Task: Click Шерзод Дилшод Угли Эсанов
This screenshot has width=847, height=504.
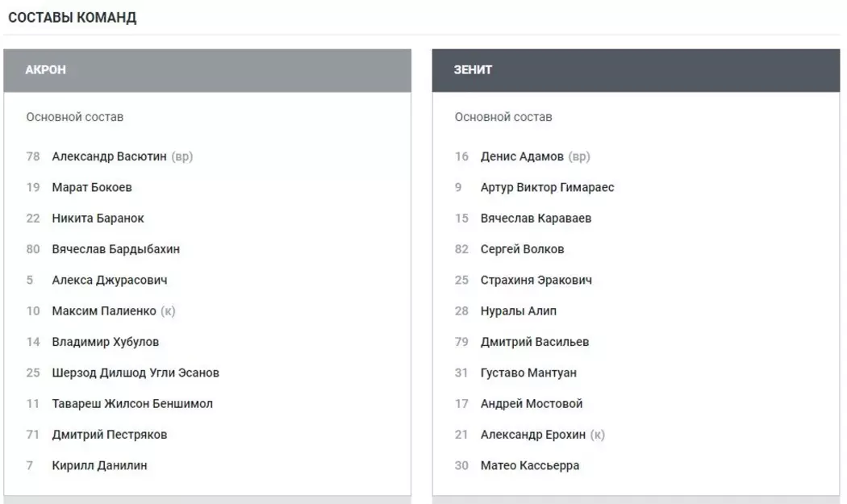Action: pyautogui.click(x=136, y=373)
